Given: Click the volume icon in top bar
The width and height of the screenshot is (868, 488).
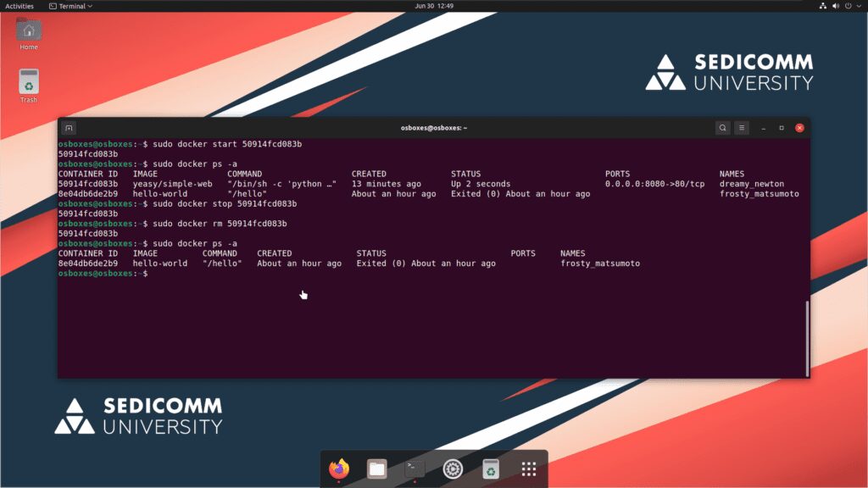Looking at the screenshot, I should pos(837,6).
